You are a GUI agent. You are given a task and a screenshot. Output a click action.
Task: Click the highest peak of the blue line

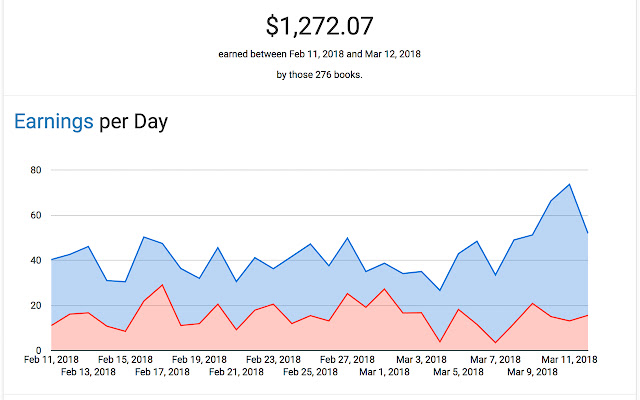569,184
